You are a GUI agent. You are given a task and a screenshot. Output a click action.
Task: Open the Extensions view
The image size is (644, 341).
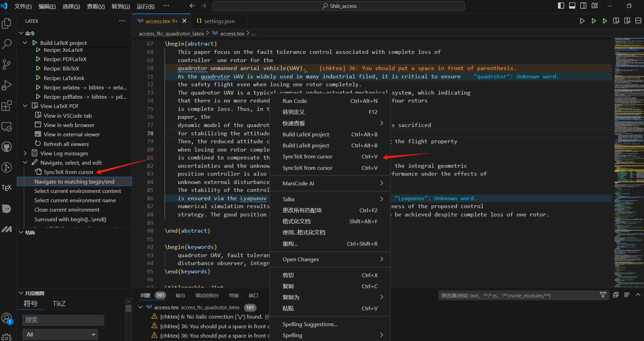(7, 106)
